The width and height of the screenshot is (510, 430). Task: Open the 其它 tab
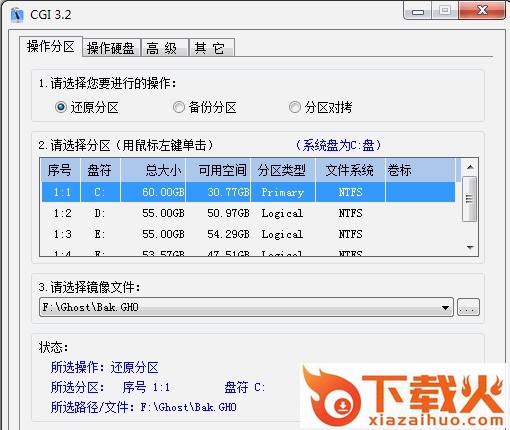(212, 48)
